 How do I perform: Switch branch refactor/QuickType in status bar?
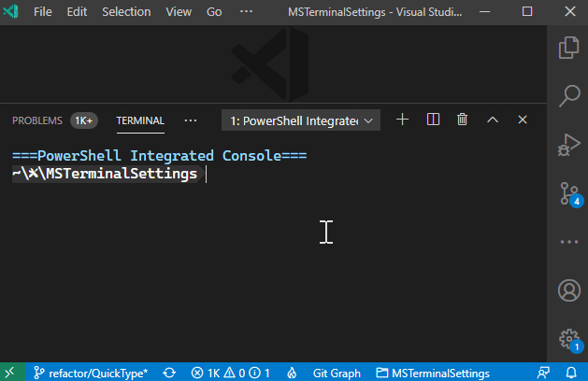[91, 374]
